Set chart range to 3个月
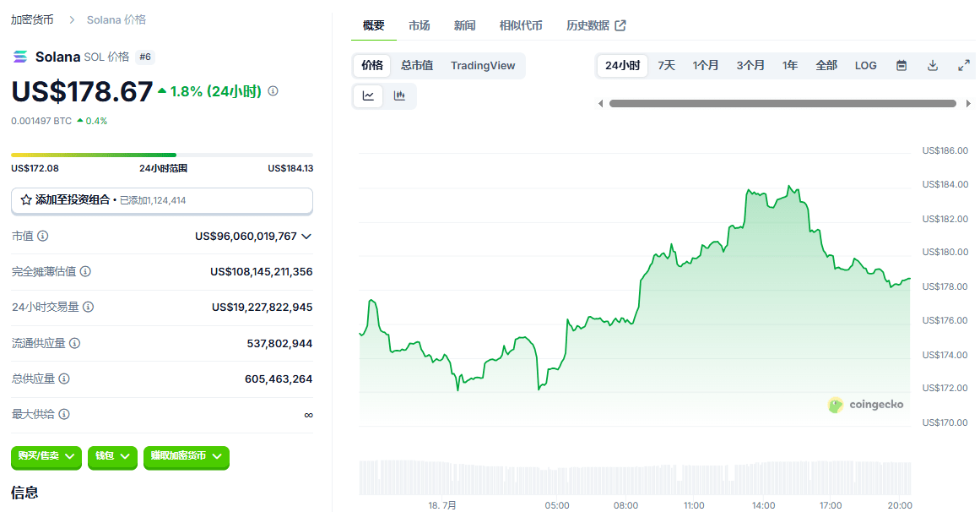The width and height of the screenshot is (980, 512). (x=750, y=66)
